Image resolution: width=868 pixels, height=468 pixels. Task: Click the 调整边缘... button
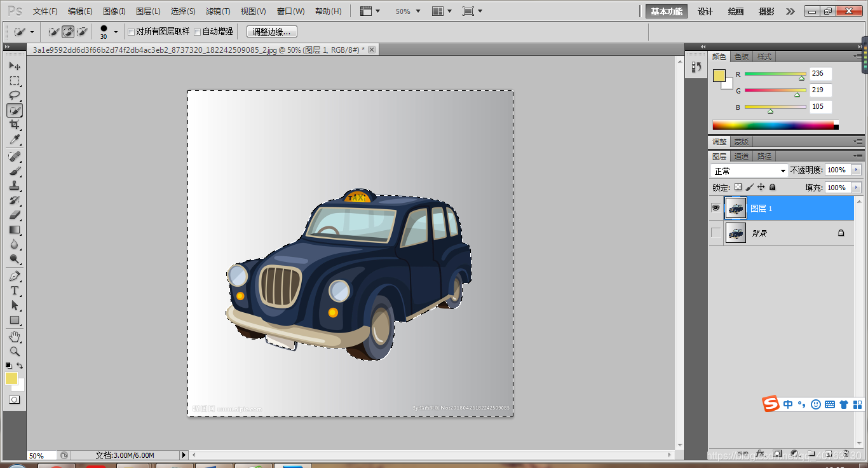click(x=271, y=32)
